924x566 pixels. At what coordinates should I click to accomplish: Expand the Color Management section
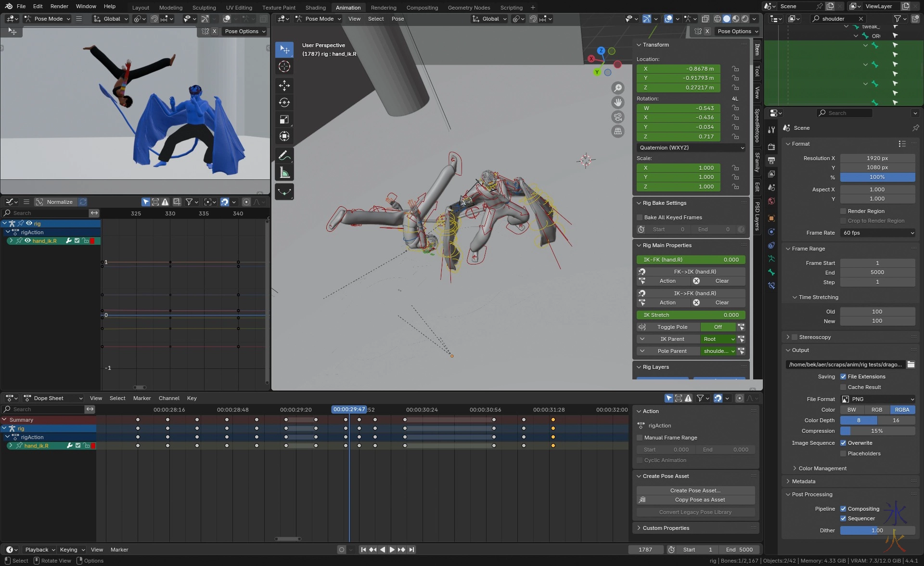[822, 468]
